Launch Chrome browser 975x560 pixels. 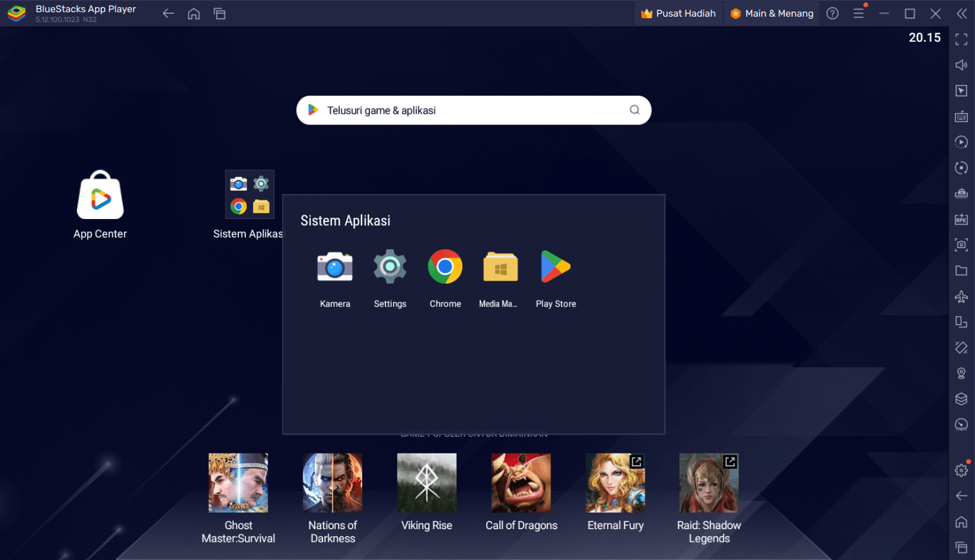445,267
